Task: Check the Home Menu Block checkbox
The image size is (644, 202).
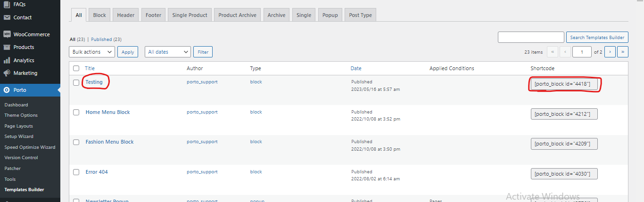Action: (x=76, y=112)
